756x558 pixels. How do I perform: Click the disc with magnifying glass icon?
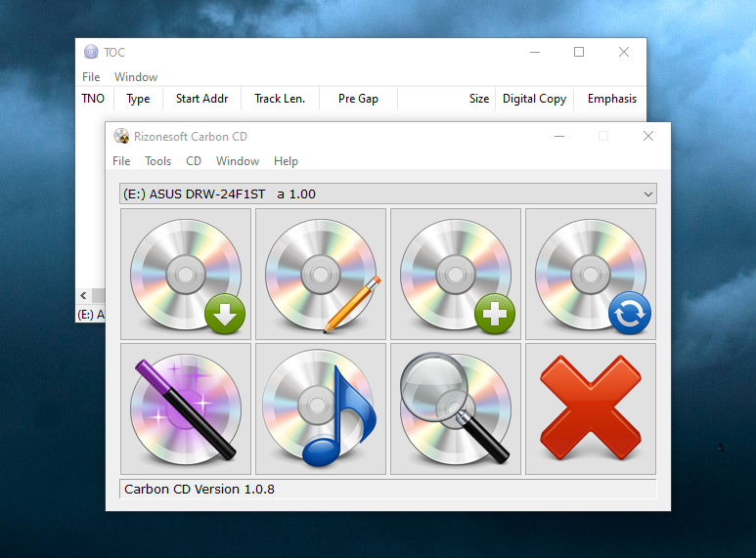456,409
